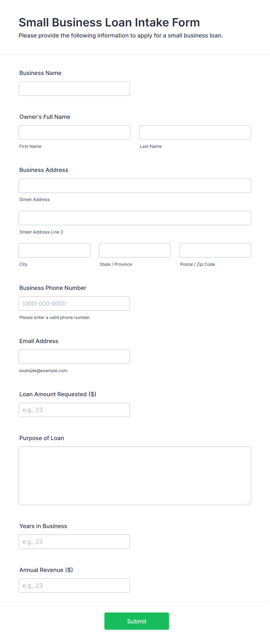The width and height of the screenshot is (270, 644).
Task: Select the Email Address input box
Action: click(74, 357)
